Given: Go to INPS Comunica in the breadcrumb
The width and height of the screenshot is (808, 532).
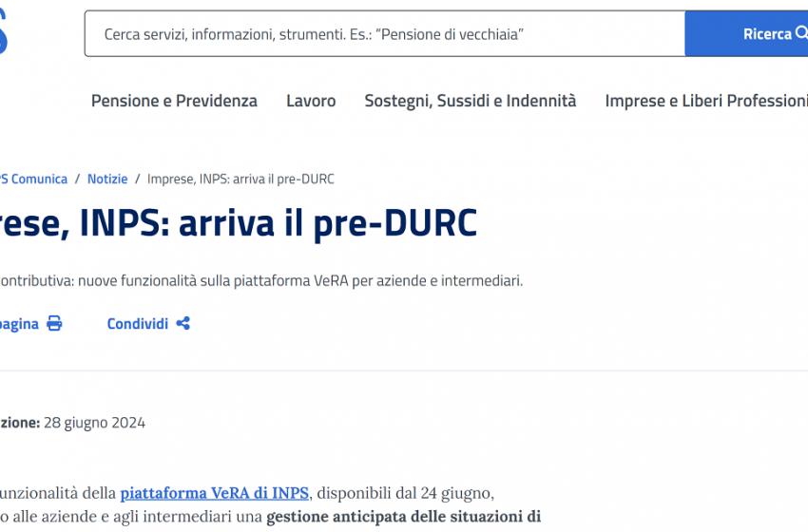Looking at the screenshot, I should coord(34,179).
